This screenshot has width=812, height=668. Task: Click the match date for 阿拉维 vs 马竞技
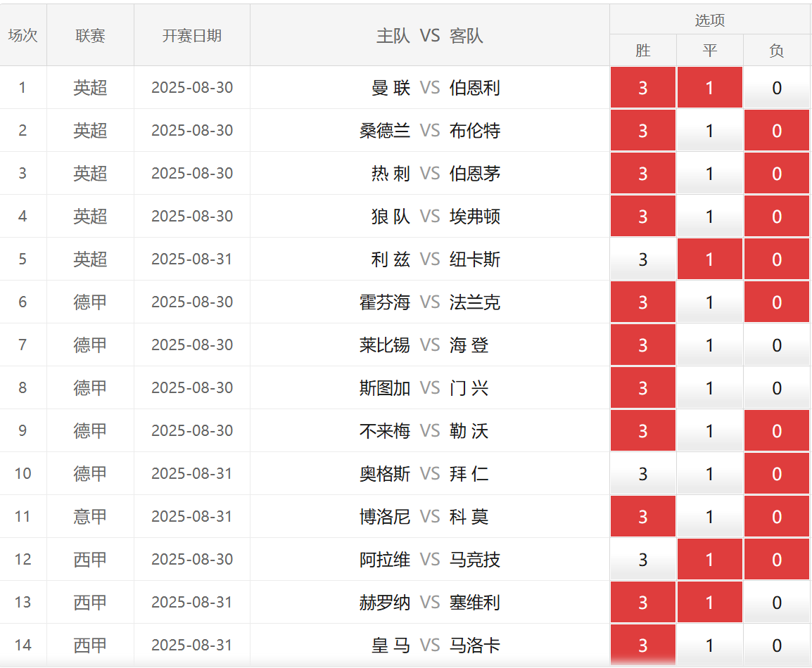(x=191, y=560)
